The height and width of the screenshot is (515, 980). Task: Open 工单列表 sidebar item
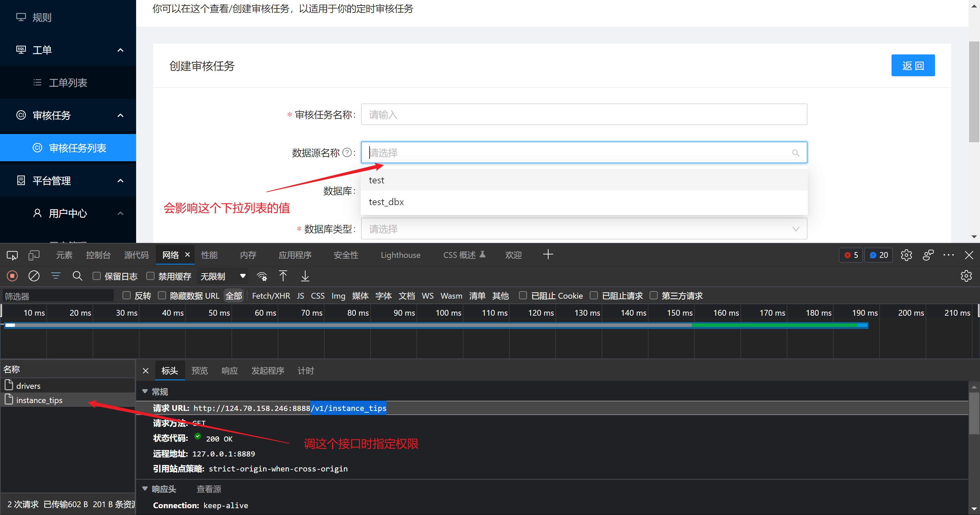[x=68, y=83]
